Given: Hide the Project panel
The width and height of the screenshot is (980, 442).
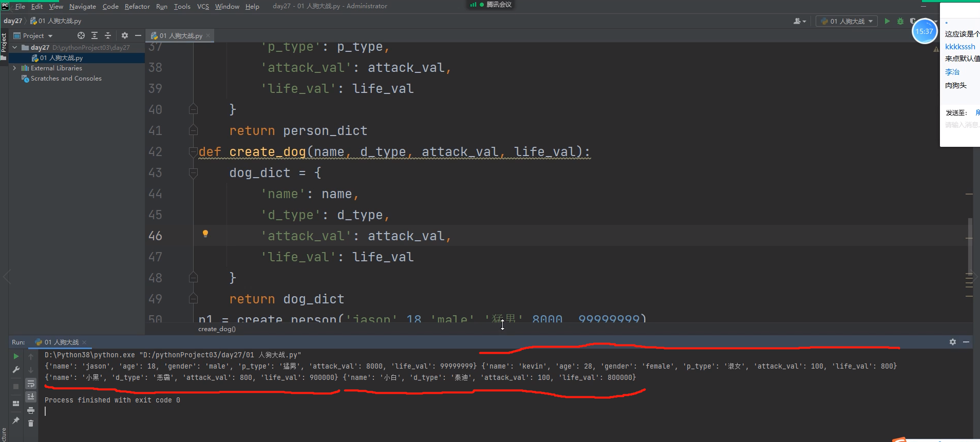Looking at the screenshot, I should coord(138,35).
